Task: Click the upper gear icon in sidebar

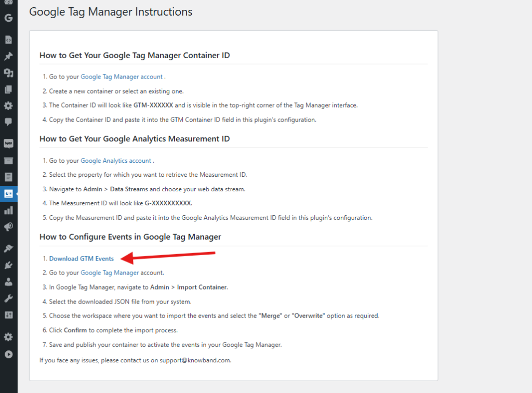Action: (x=8, y=106)
